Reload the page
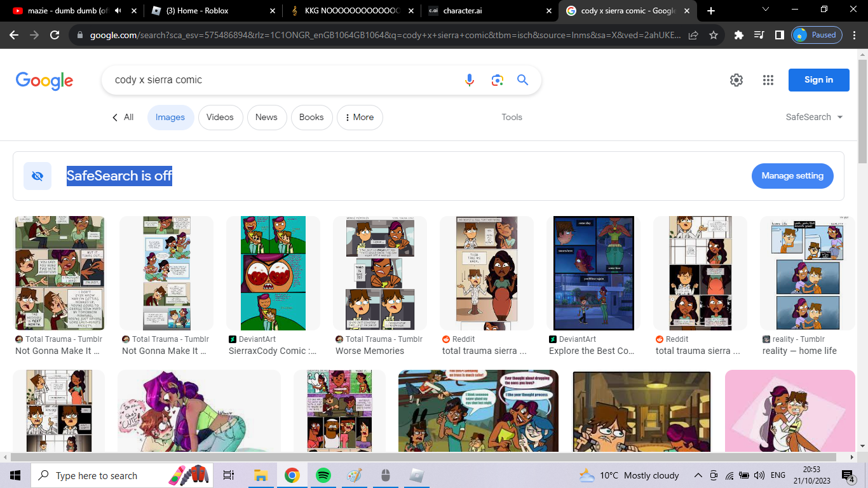Image resolution: width=868 pixels, height=488 pixels. coord(55,35)
